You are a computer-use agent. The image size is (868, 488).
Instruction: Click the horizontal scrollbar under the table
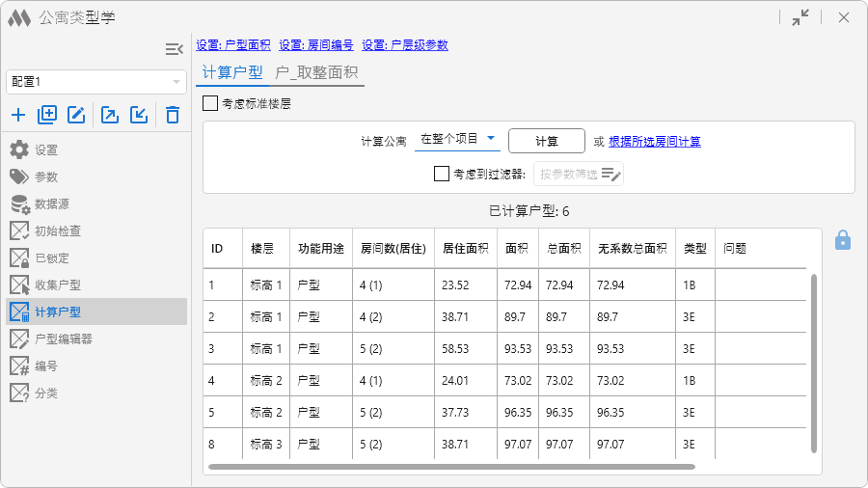coord(451,467)
